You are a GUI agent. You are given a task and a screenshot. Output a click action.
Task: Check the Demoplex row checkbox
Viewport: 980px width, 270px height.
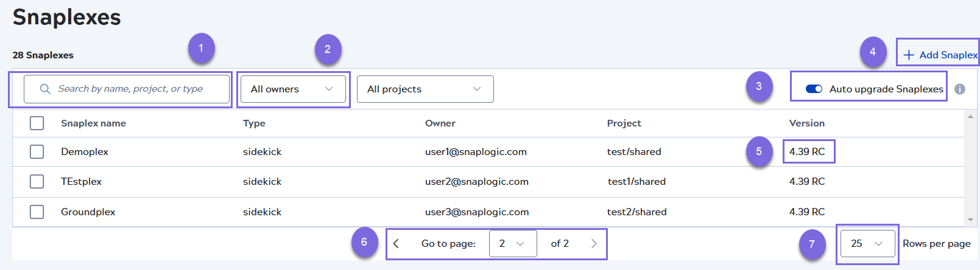pos(37,151)
